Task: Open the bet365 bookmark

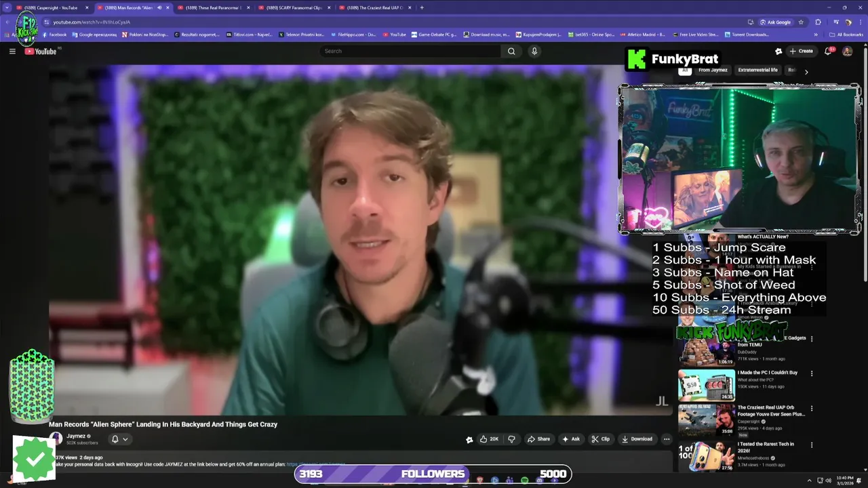Action: (591, 35)
